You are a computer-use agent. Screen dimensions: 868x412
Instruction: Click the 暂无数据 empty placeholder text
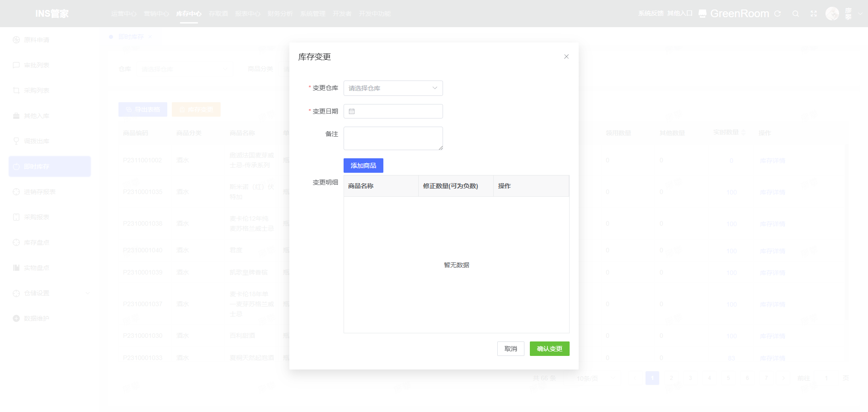pyautogui.click(x=456, y=265)
